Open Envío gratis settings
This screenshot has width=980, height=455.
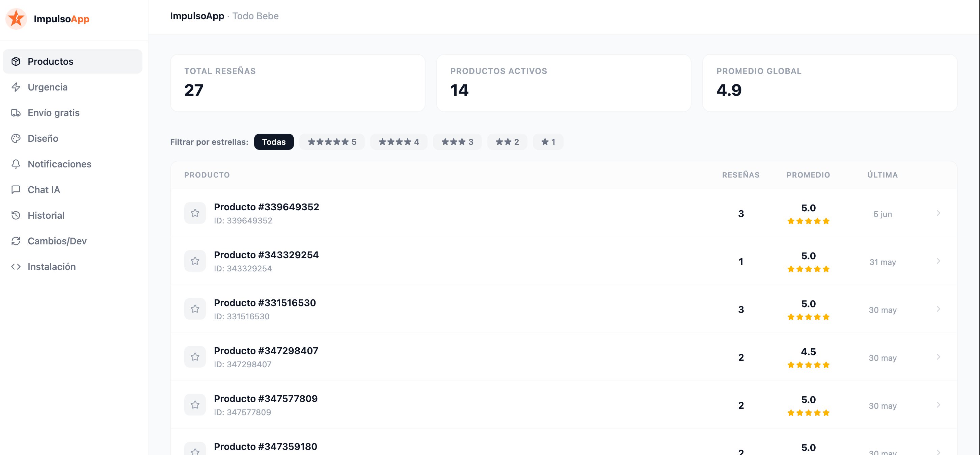click(72, 113)
